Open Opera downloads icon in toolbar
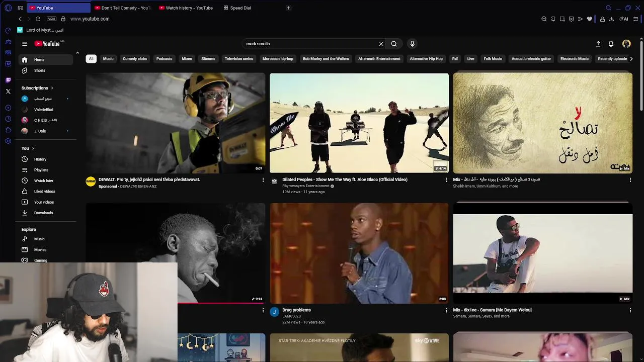This screenshot has height=362, width=644. click(x=611, y=19)
